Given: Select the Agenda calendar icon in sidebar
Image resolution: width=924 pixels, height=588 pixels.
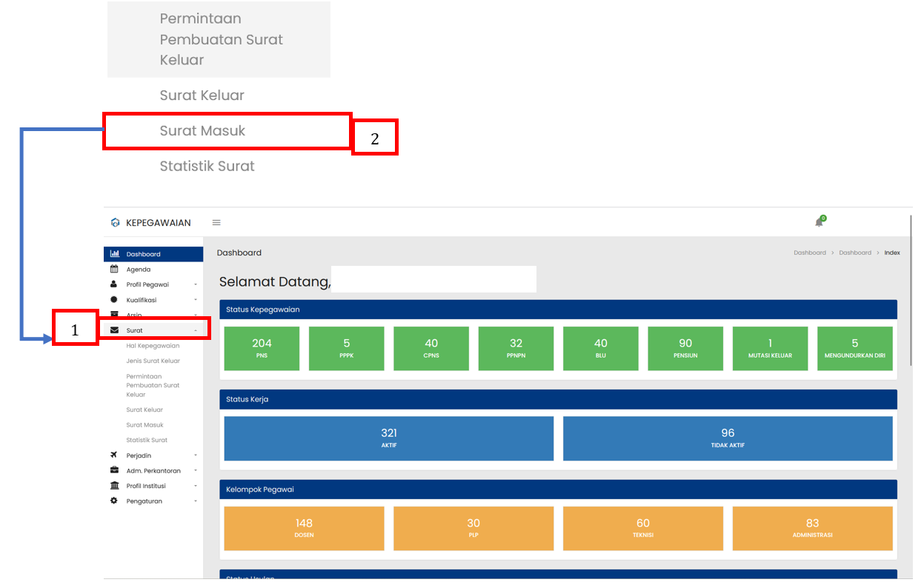Looking at the screenshot, I should [114, 270].
